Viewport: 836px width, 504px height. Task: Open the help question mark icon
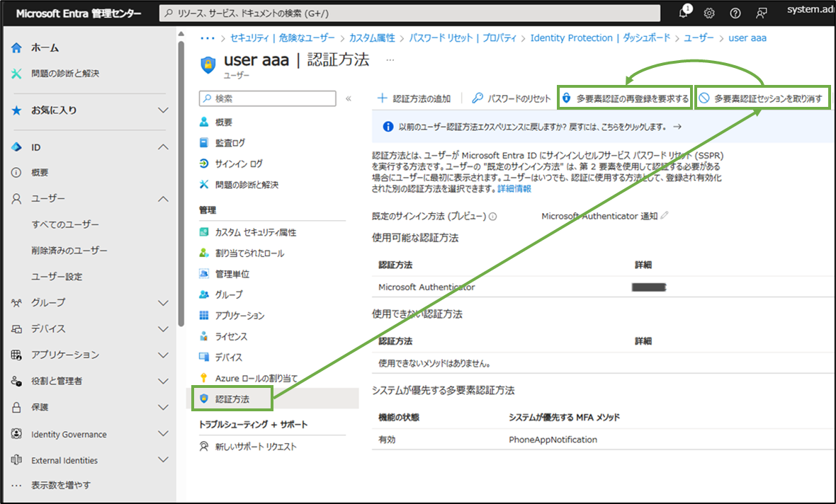tap(735, 13)
